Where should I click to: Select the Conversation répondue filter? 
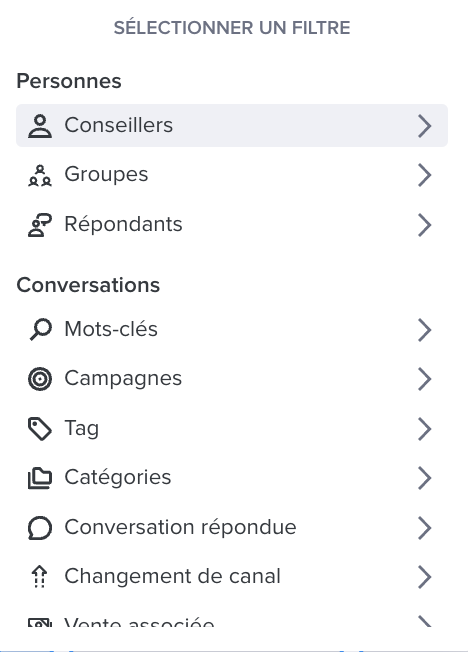coord(232,528)
